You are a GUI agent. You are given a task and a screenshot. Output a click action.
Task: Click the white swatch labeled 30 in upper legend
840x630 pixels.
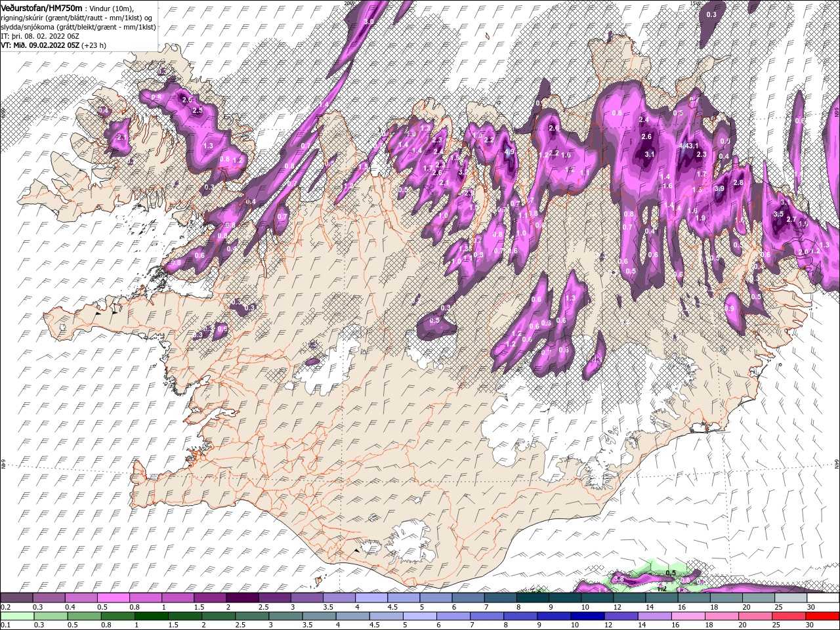point(823,598)
